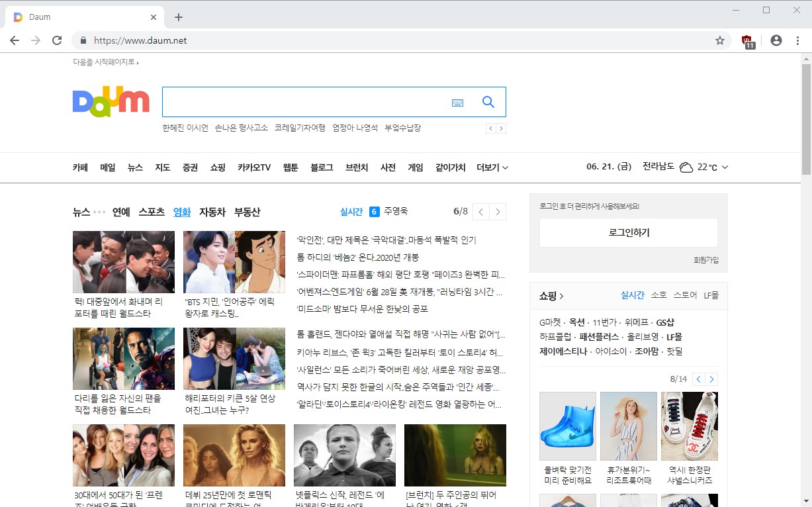Open the 제이에스티나 shopping link

point(563,351)
